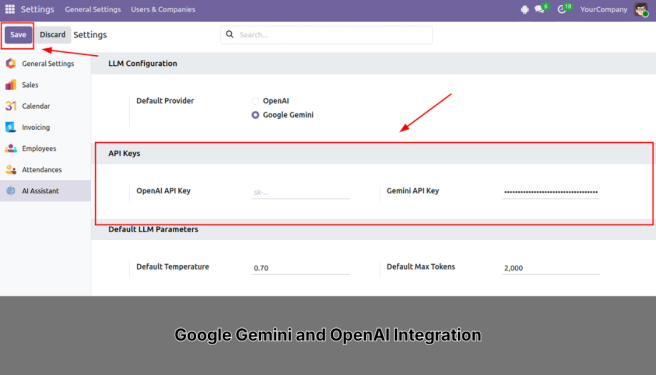Click the Calendar 31 icon in the sidebar
656x375 pixels.
coord(11,106)
